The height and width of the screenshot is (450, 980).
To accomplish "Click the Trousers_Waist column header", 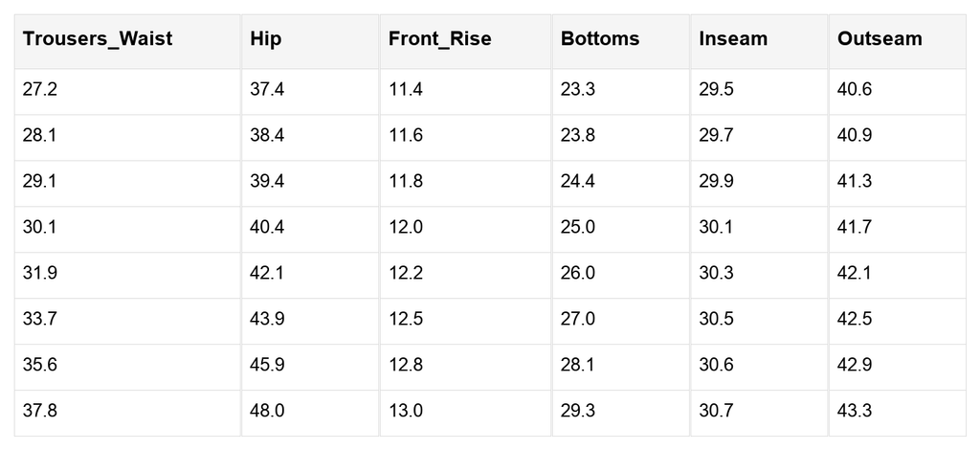I will [127, 41].
